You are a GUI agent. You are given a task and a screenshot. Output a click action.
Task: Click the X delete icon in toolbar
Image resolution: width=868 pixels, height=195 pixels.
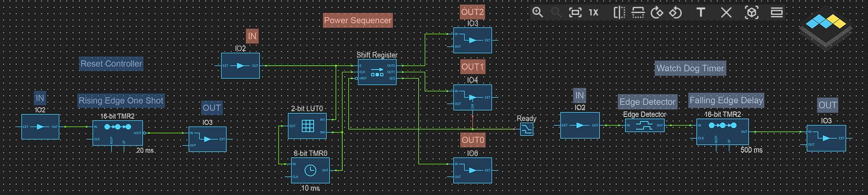(x=726, y=12)
